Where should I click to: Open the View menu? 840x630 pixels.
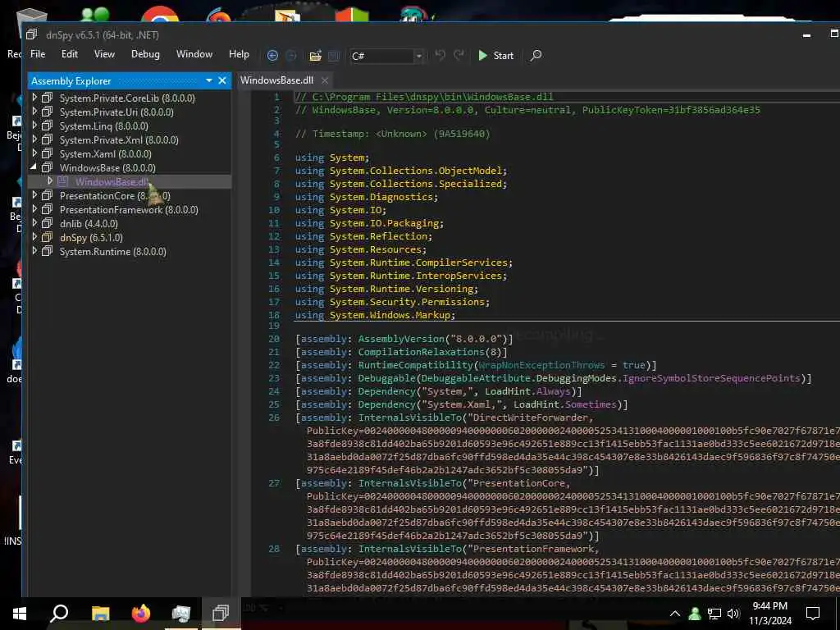coord(104,54)
